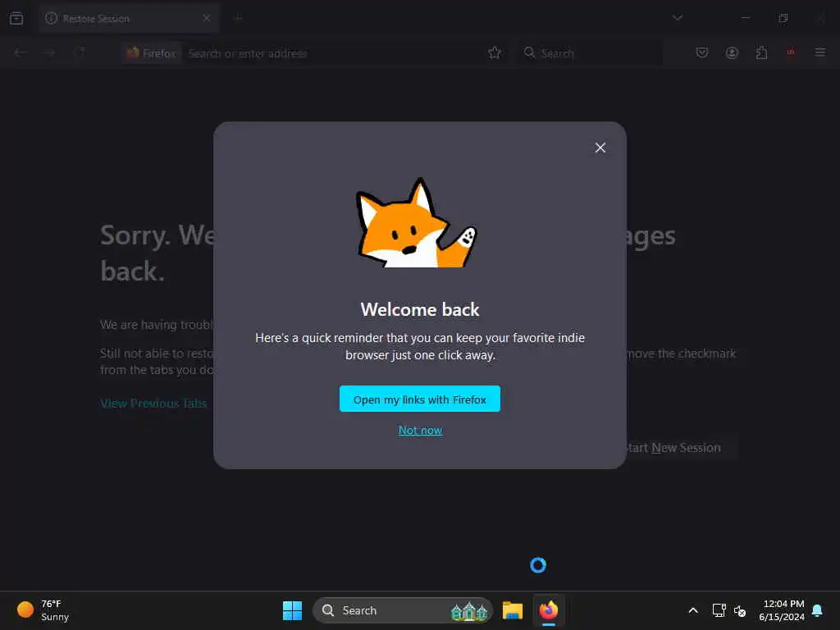
Task: Open the Firefox account icon
Action: (732, 52)
